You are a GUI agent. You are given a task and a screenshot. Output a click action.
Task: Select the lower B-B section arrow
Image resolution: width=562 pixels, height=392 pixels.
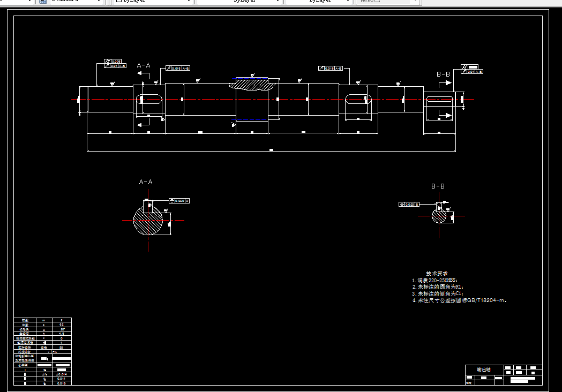445,114
